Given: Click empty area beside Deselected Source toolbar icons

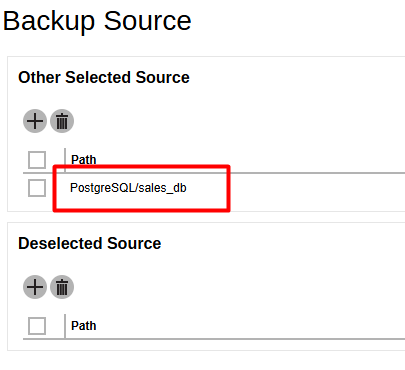Looking at the screenshot, I should [233, 287].
